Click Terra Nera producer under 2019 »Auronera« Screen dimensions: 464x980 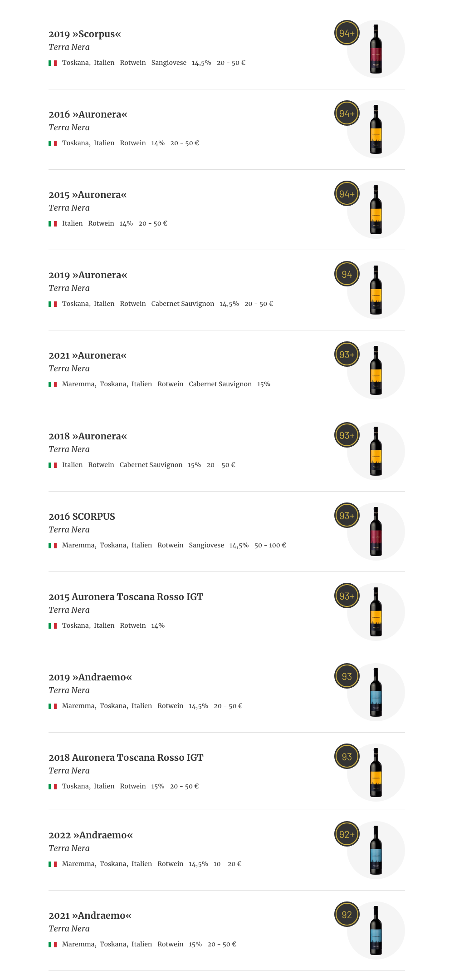coord(69,288)
